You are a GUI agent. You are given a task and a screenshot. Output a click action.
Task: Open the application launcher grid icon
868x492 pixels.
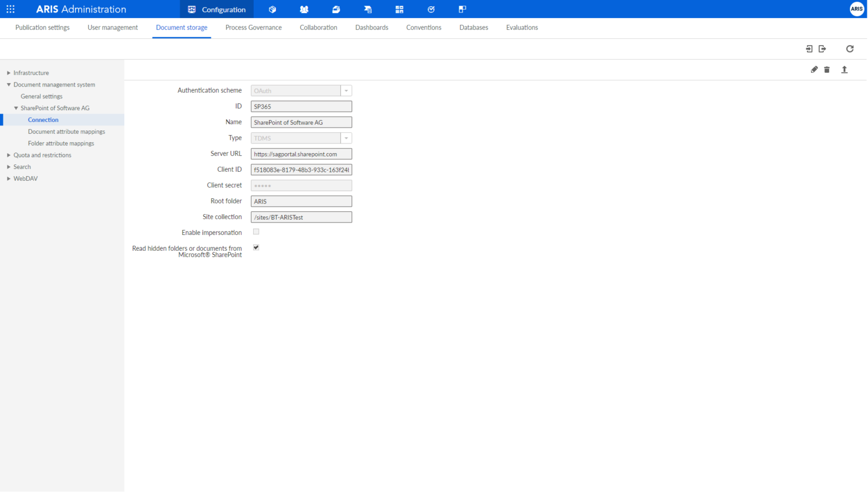10,9
